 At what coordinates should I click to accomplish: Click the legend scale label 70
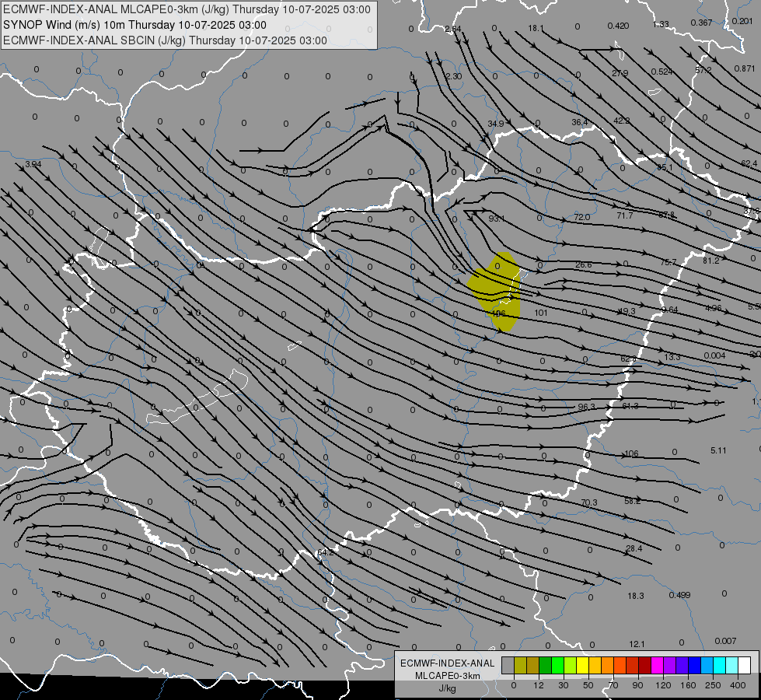613,685
